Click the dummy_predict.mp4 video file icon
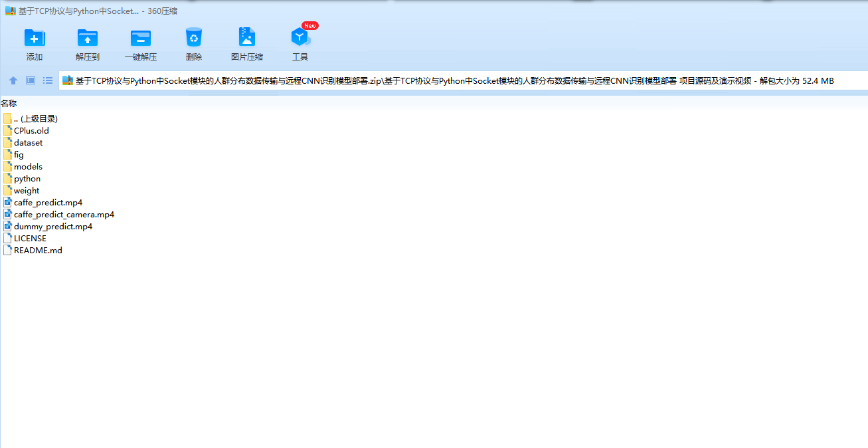The width and height of the screenshot is (868, 448). click(7, 226)
